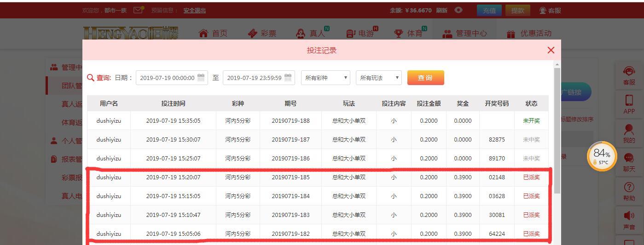This screenshot has width=644, height=245.
Task: Click 用户名 column header
Action: (x=109, y=103)
